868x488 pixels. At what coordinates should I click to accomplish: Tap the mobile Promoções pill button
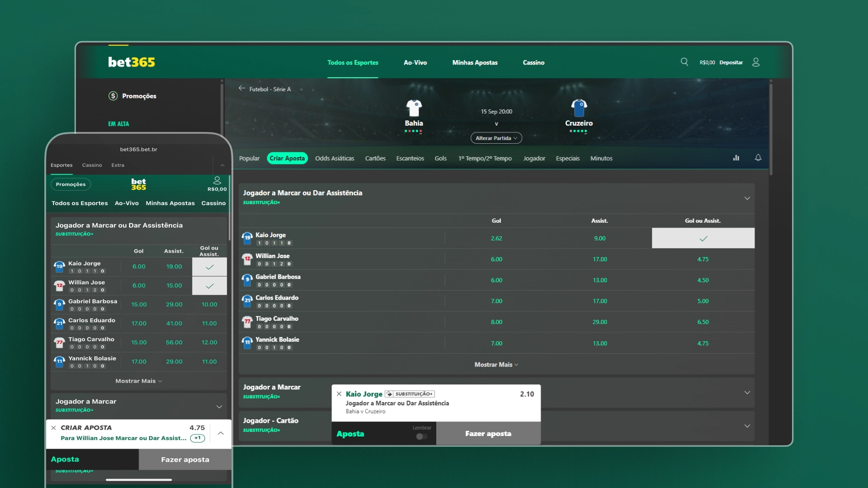pyautogui.click(x=71, y=184)
